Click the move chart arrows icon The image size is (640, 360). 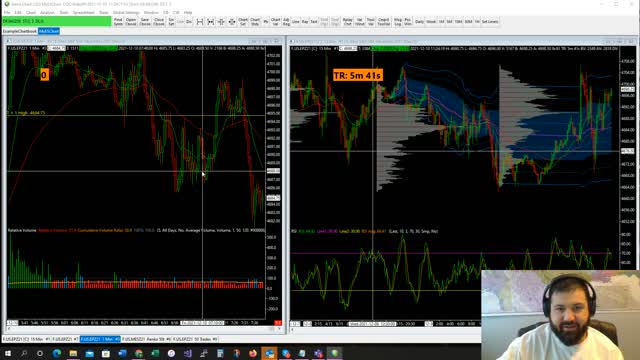coord(231,22)
